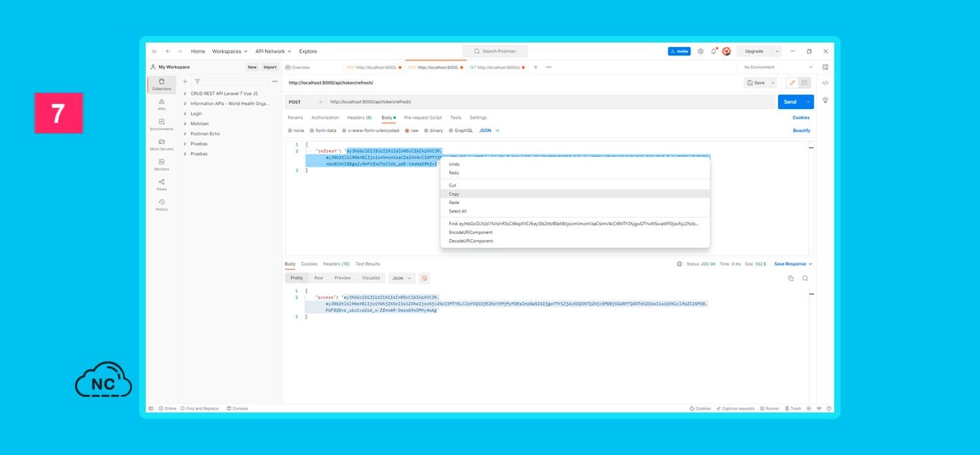This screenshot has height=455, width=980.
Task: Open tab bar three-dots options menu
Action: [x=549, y=67]
